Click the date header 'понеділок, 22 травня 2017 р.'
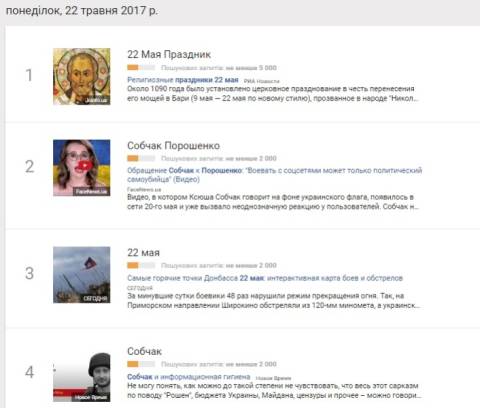The width and height of the screenshot is (480, 408). 82,11
